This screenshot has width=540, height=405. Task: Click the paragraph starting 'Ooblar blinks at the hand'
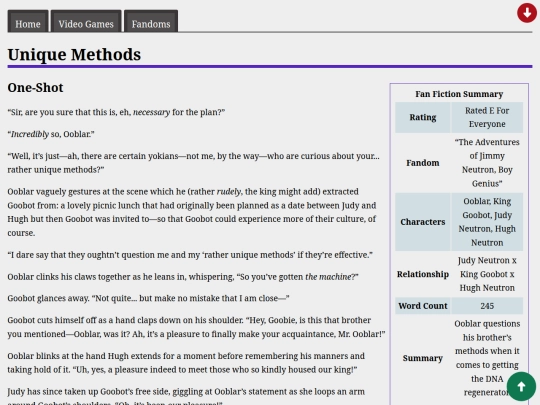point(186,363)
